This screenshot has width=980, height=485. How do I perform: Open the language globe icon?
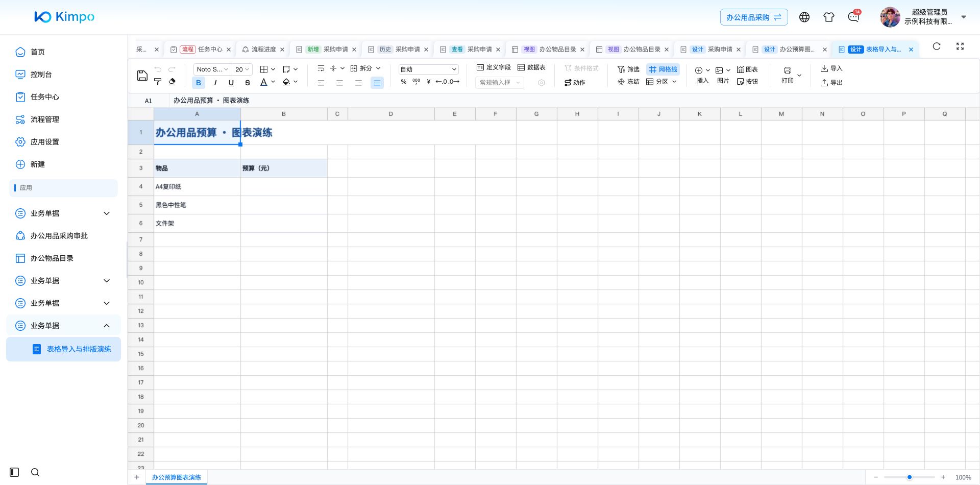(x=804, y=17)
